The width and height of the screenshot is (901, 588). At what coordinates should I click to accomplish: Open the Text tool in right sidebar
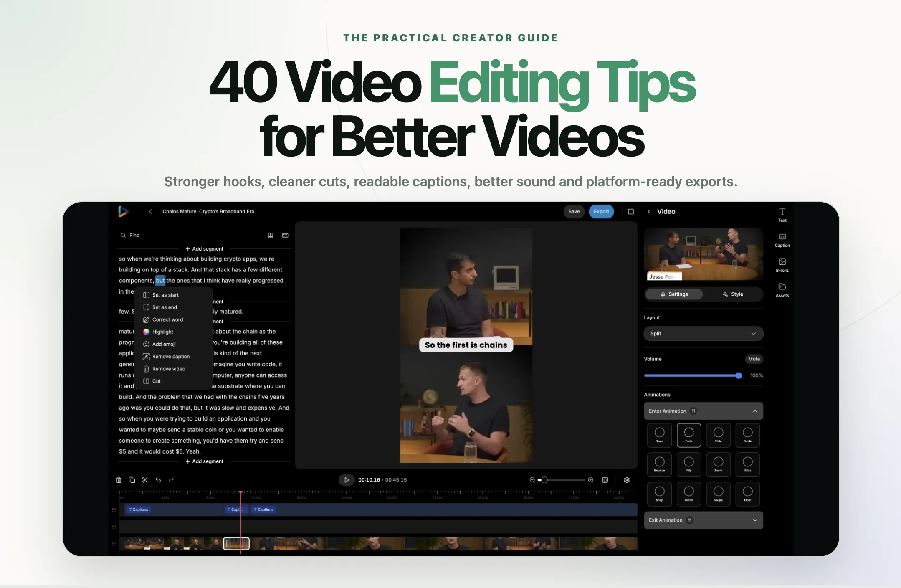[x=782, y=215]
